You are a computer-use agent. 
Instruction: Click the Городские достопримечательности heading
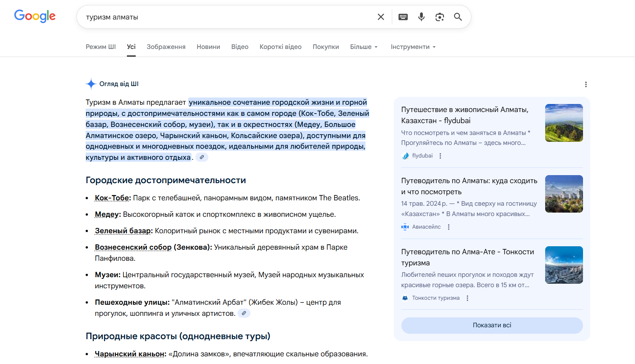click(166, 180)
